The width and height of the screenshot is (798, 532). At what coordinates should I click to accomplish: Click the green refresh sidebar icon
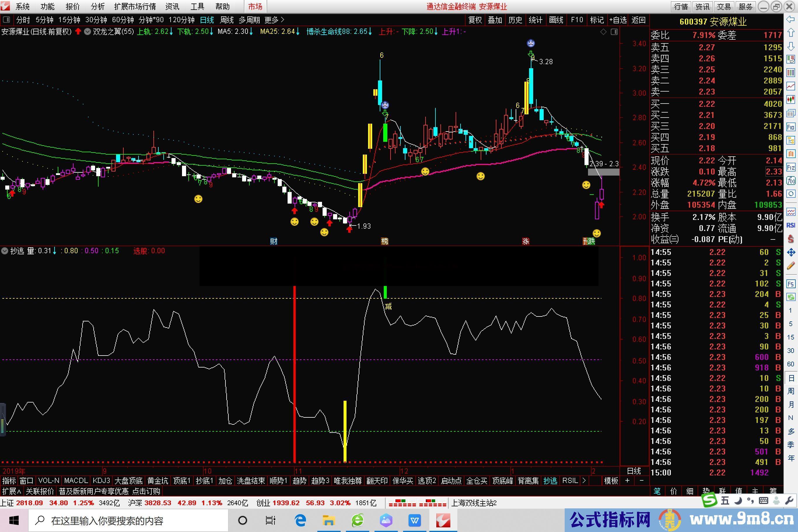791,297
